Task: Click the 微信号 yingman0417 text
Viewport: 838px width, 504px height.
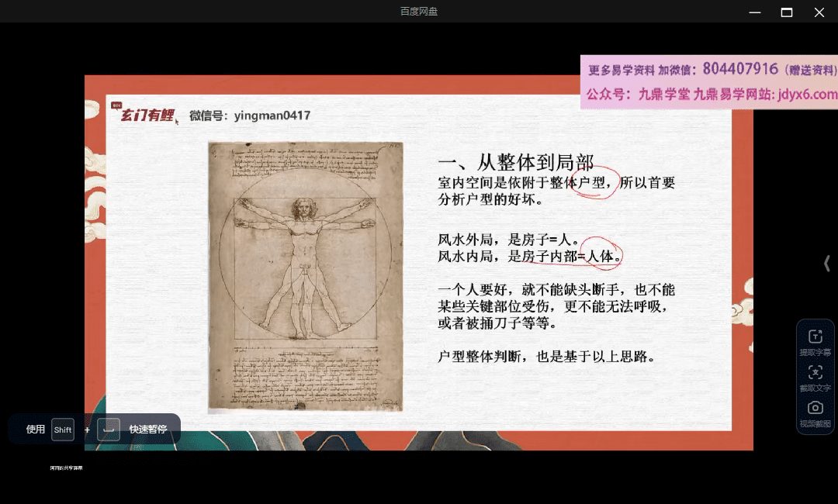Action: coord(250,116)
